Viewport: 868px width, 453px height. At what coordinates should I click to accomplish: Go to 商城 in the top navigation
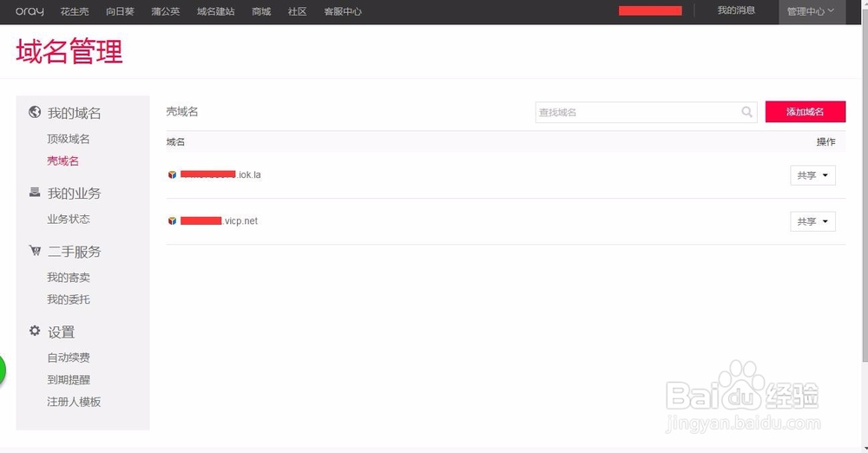coord(261,11)
